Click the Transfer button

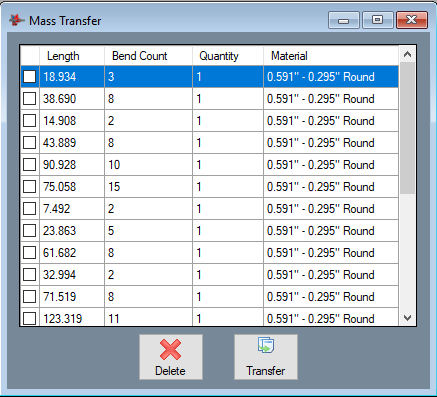coord(266,357)
